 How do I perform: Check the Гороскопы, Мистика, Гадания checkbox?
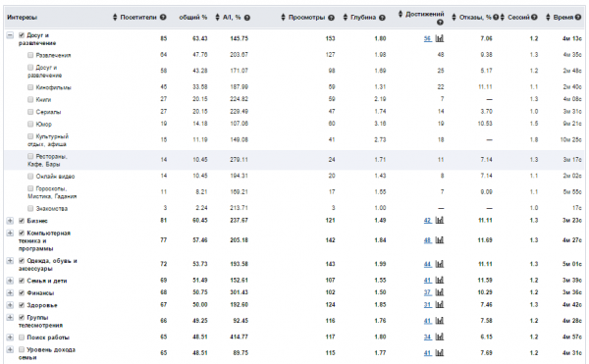click(x=30, y=188)
